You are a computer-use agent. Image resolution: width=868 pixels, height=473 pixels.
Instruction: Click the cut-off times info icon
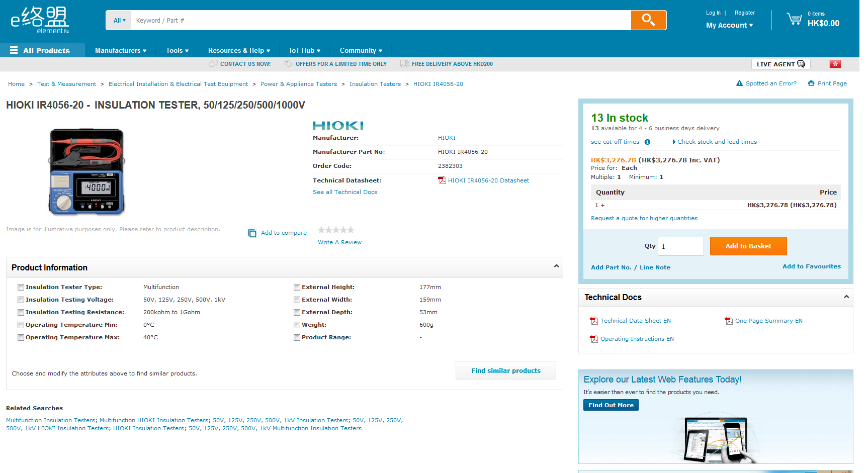tap(647, 142)
